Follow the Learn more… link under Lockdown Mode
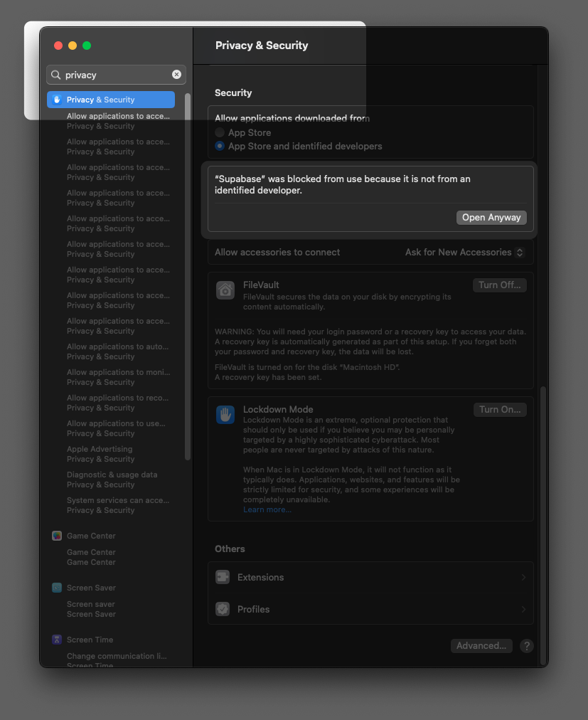Screen dimensions: 588x720 click(267, 509)
